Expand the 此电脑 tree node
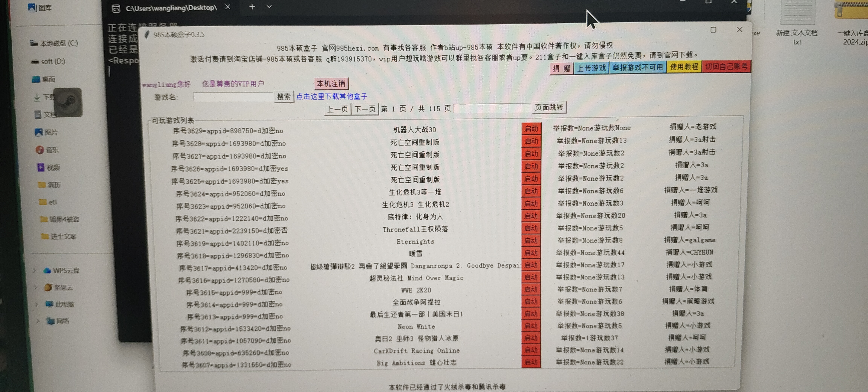The width and height of the screenshot is (868, 392). coord(36,304)
